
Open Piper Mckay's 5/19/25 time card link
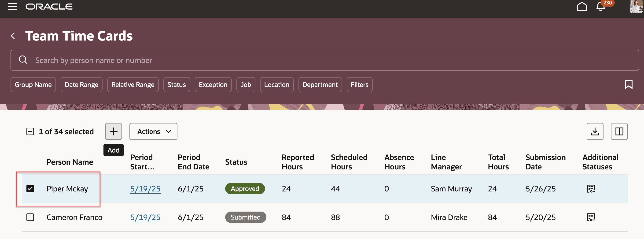tap(145, 188)
